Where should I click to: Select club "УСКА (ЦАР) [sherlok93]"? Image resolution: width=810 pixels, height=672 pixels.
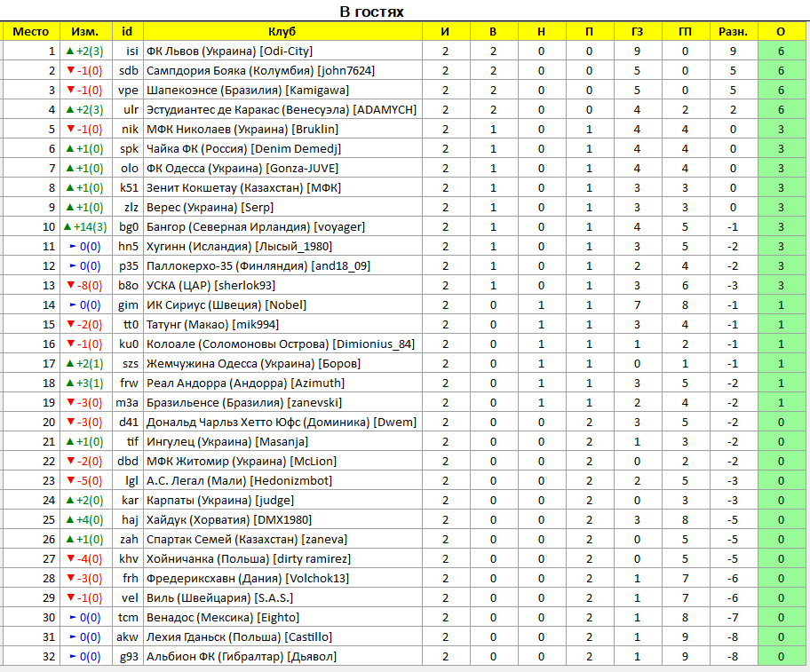coord(210,286)
